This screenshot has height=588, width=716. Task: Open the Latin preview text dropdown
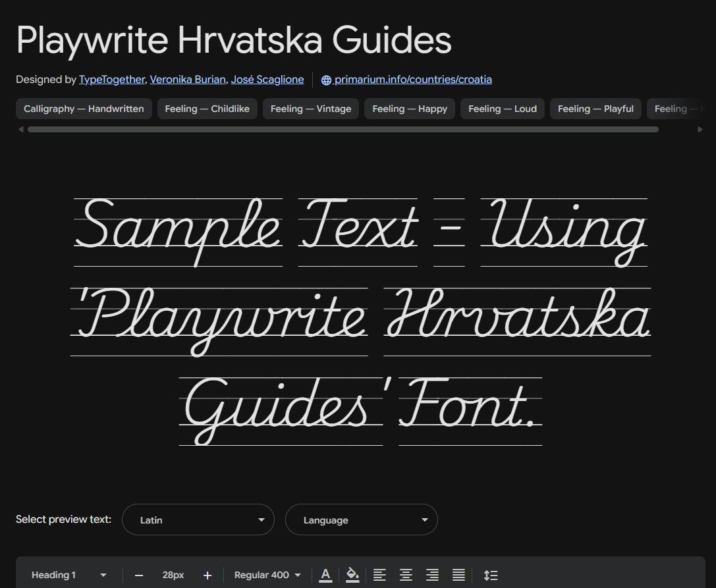pyautogui.click(x=198, y=520)
